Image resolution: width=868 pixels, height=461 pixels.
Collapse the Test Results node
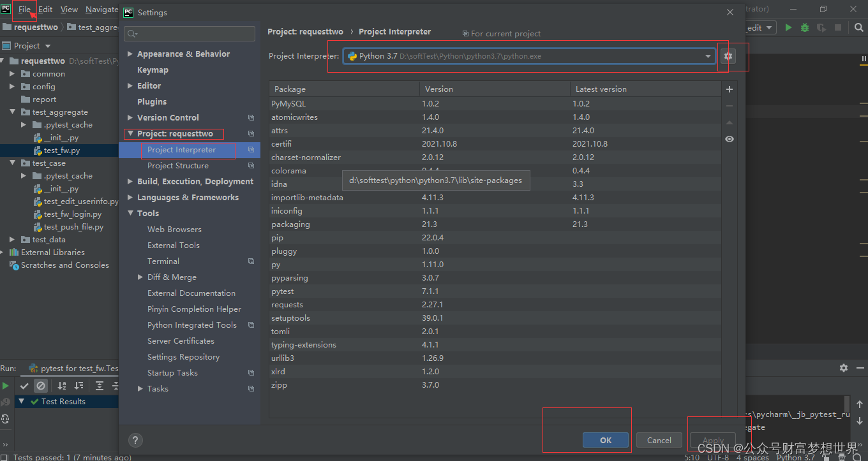(x=21, y=402)
